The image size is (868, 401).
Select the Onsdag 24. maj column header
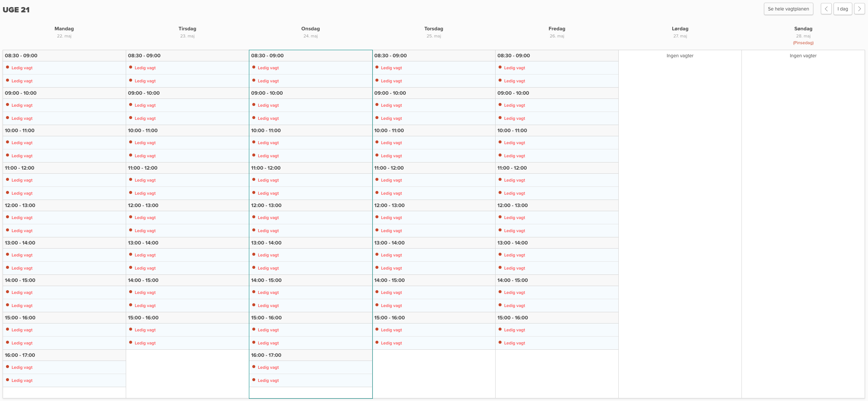(310, 32)
